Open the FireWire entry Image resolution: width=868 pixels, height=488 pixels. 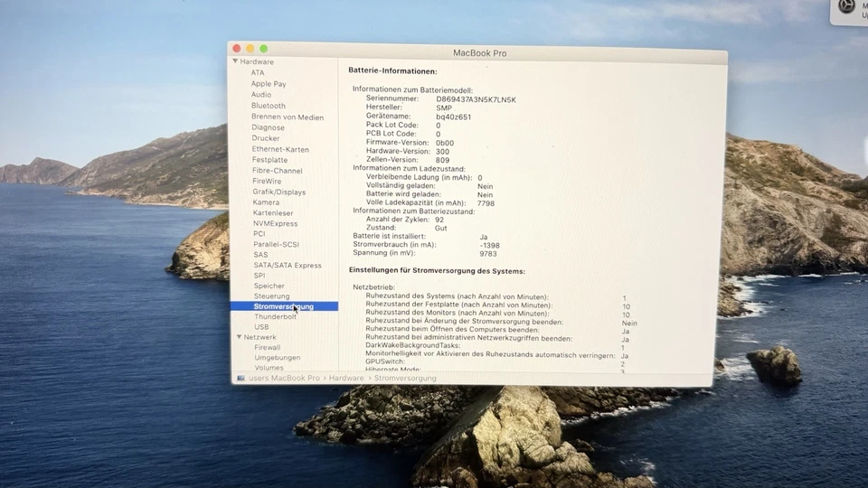[267, 181]
